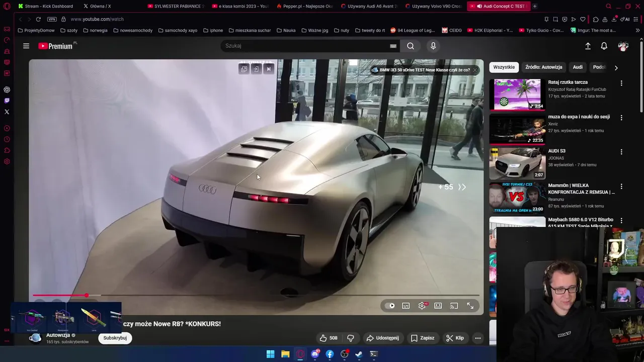Open the ChatGPT panel in the Opera sidebar
The width and height of the screenshot is (644, 362).
[7, 89]
